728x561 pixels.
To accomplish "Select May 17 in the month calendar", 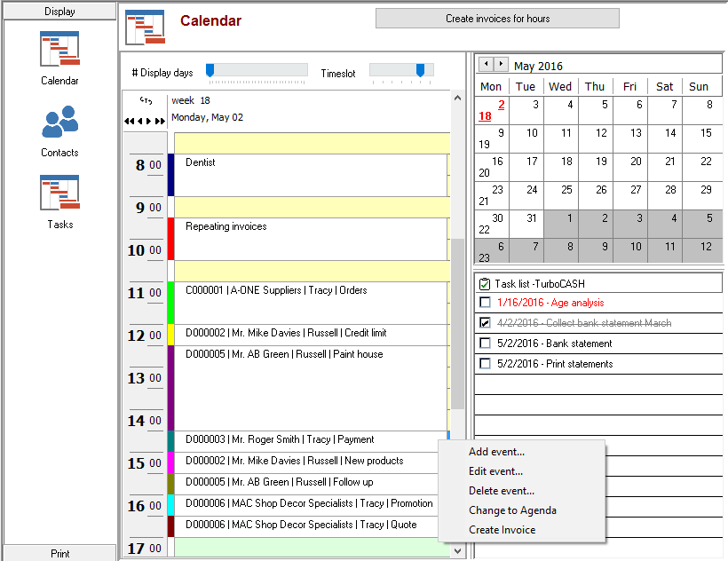I will [532, 162].
